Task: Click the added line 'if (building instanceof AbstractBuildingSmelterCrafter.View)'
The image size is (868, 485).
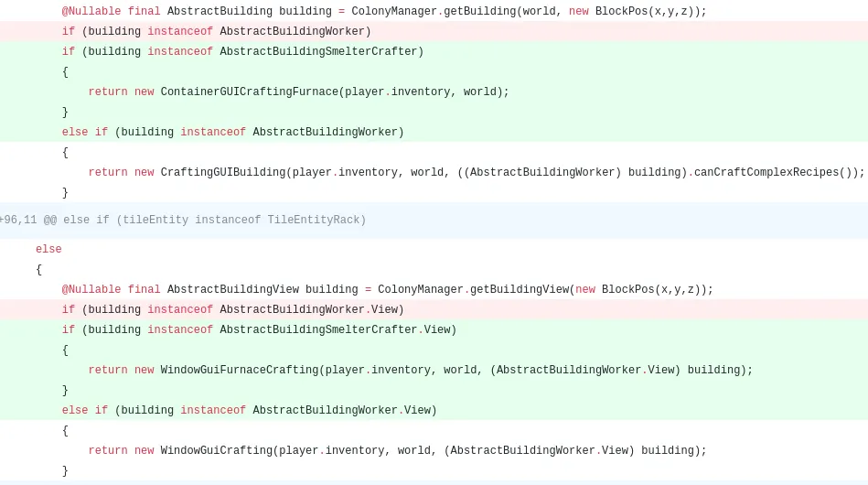Action: [434, 329]
